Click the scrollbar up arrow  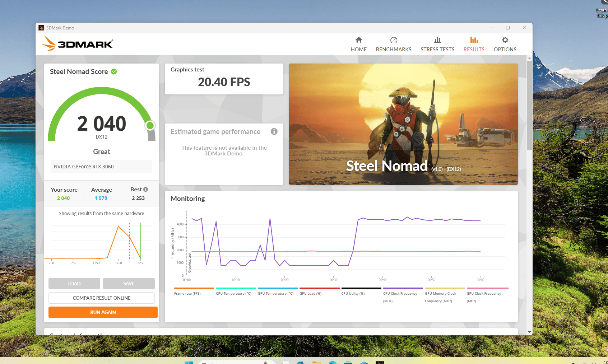pos(529,58)
